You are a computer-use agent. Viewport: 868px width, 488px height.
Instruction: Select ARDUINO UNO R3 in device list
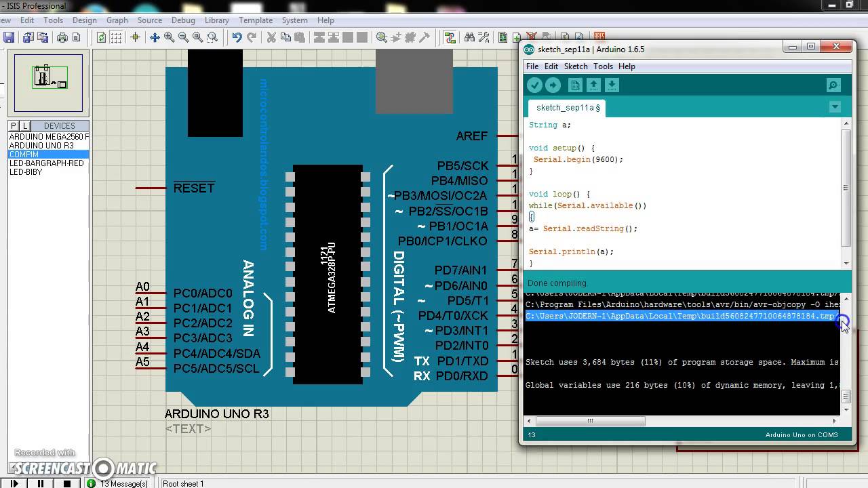[49, 146]
